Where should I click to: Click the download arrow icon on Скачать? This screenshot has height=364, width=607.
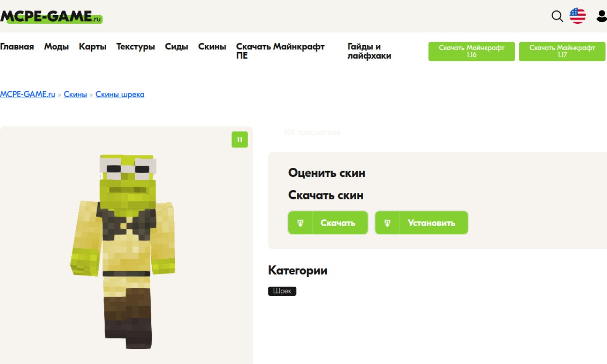tap(300, 223)
